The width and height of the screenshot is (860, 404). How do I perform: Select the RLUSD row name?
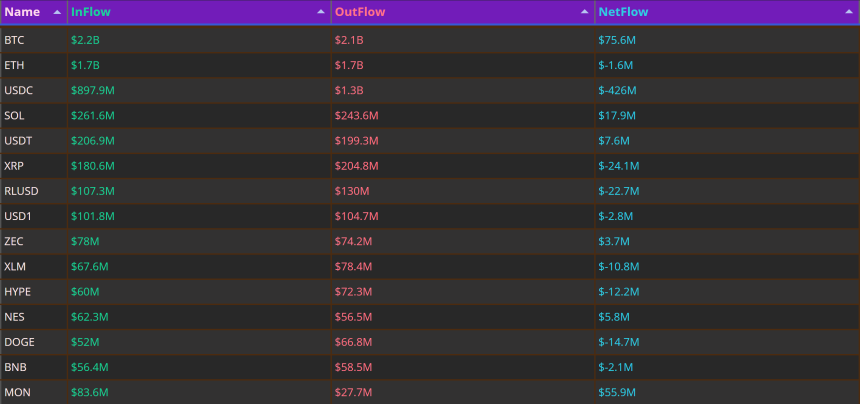pos(21,191)
